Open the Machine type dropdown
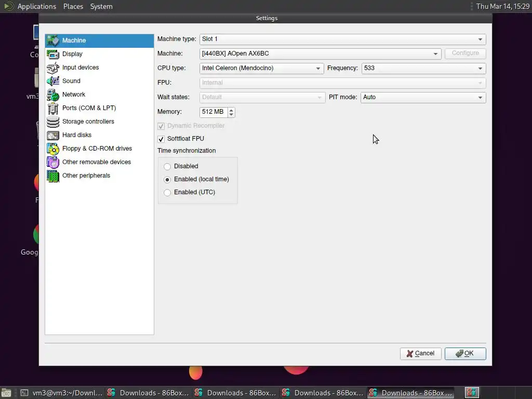This screenshot has width=532, height=399. (x=343, y=39)
